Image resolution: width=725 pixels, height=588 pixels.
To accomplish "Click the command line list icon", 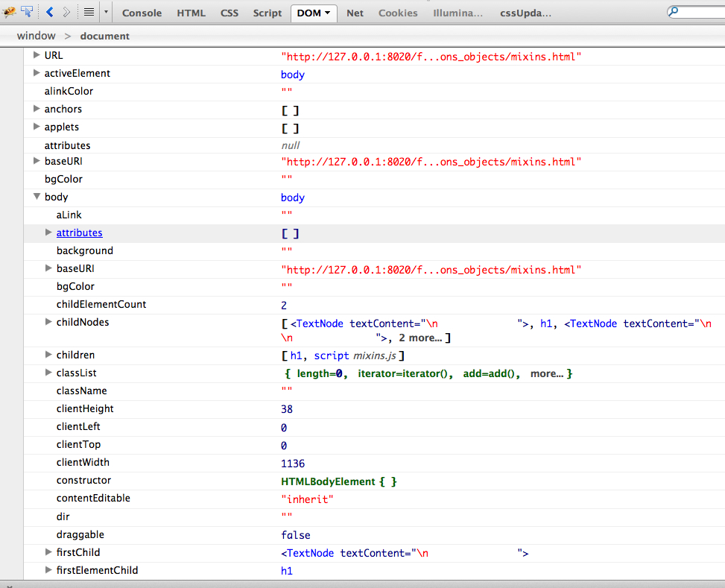I will [x=89, y=12].
